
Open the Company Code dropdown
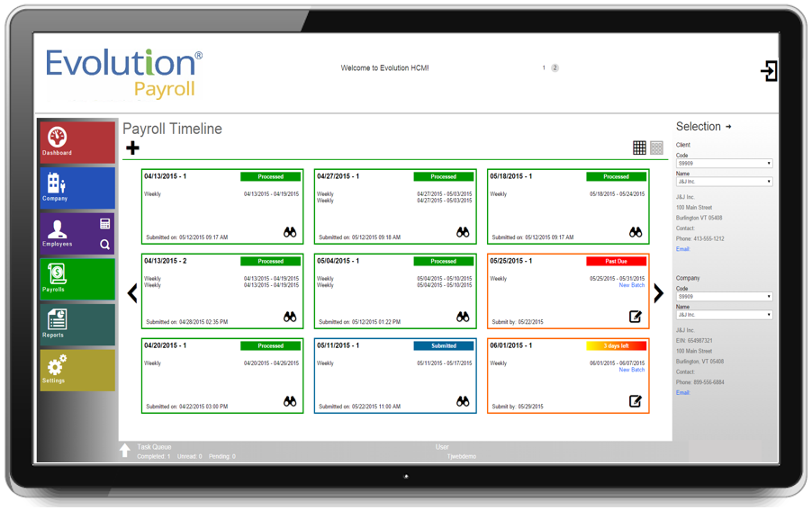click(725, 297)
